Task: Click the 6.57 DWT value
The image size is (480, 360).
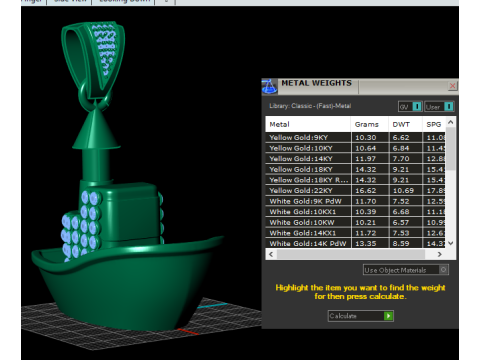Action: pos(401,222)
